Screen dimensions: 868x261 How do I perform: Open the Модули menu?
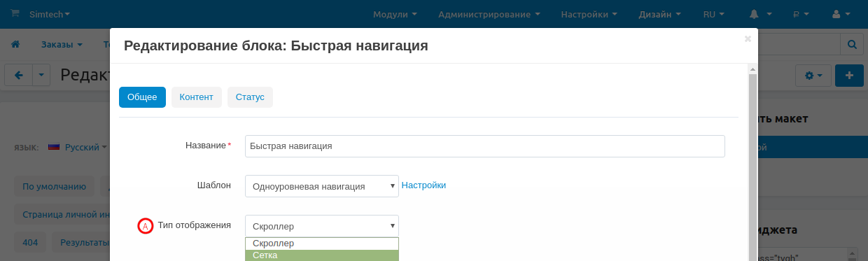click(395, 14)
